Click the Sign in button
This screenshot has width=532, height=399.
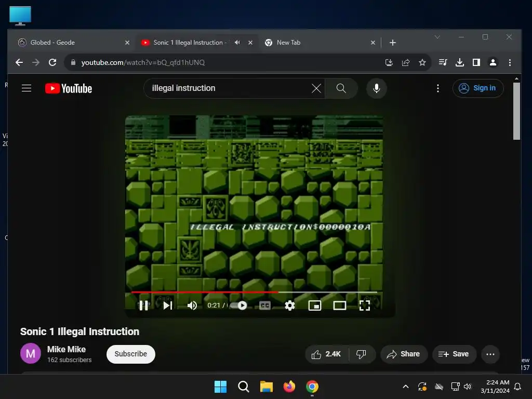pos(478,88)
